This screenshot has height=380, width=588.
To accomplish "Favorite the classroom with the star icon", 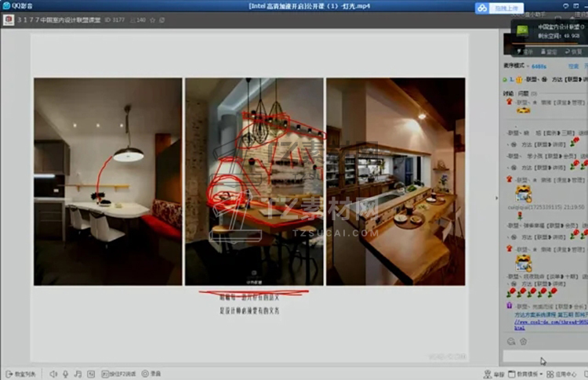I will click(153, 20).
